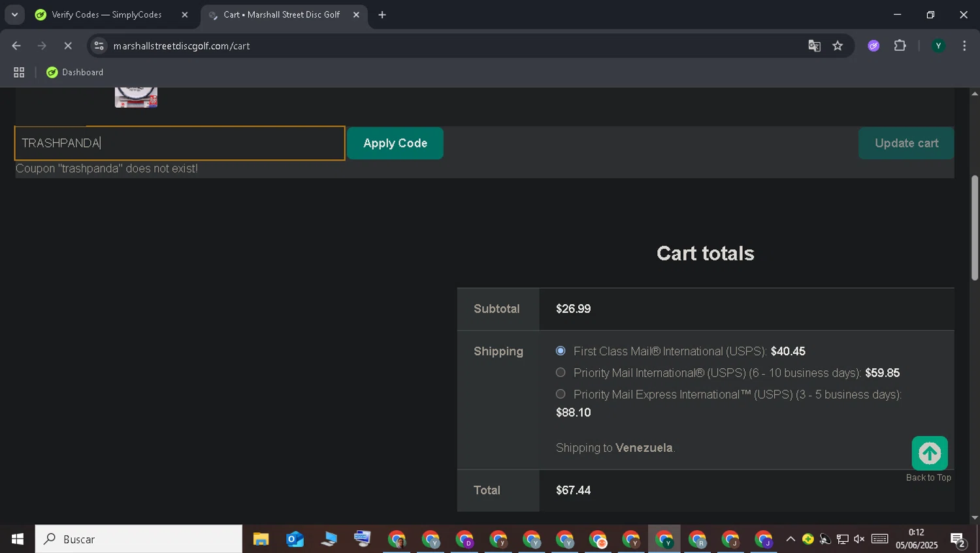Open the touch keyboard tray icon

coord(879,539)
